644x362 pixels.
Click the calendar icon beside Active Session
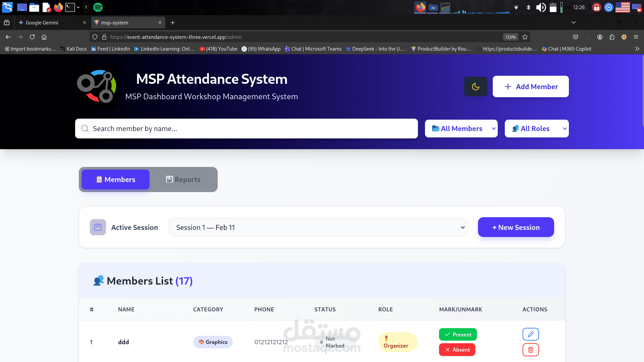pos(97,227)
